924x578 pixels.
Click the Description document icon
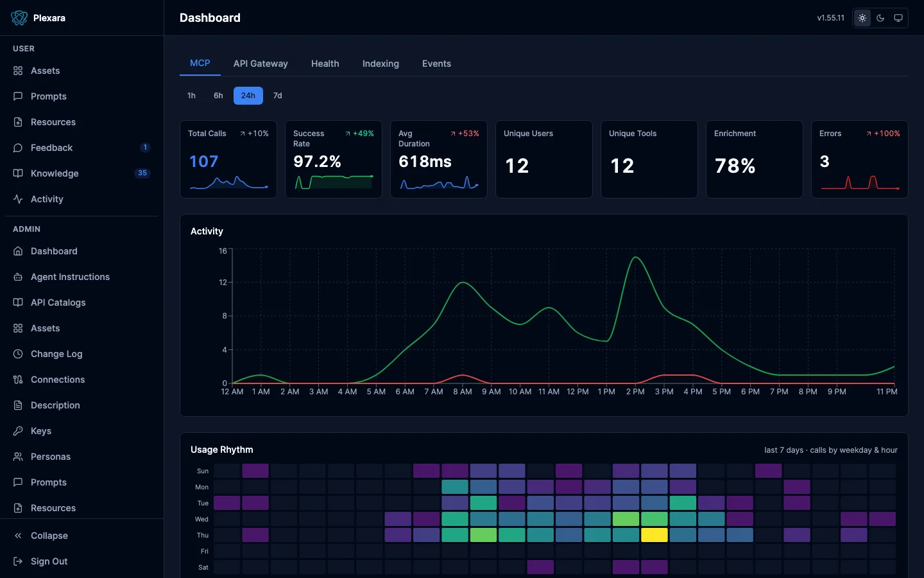point(18,405)
